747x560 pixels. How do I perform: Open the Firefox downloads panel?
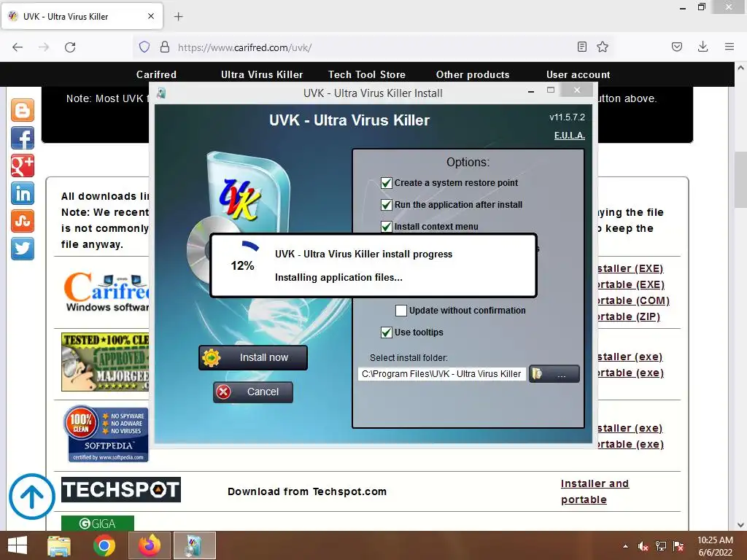703,47
